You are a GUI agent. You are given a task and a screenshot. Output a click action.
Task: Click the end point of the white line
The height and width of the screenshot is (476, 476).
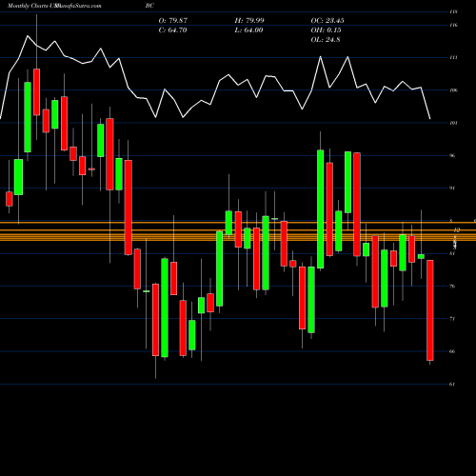pyautogui.click(x=430, y=119)
